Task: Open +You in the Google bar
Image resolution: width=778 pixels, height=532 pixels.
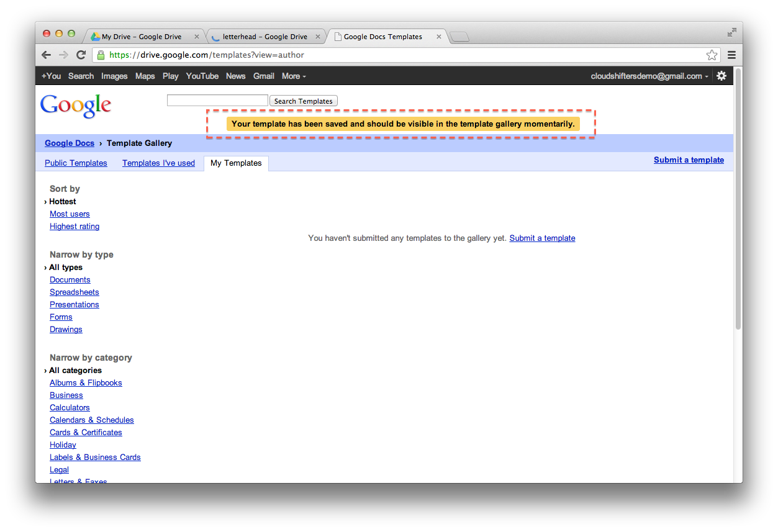Action: [x=51, y=76]
